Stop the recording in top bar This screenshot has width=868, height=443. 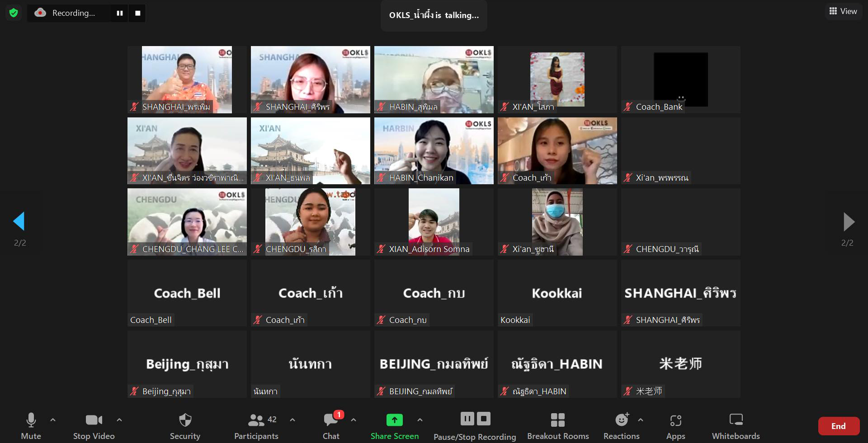138,13
